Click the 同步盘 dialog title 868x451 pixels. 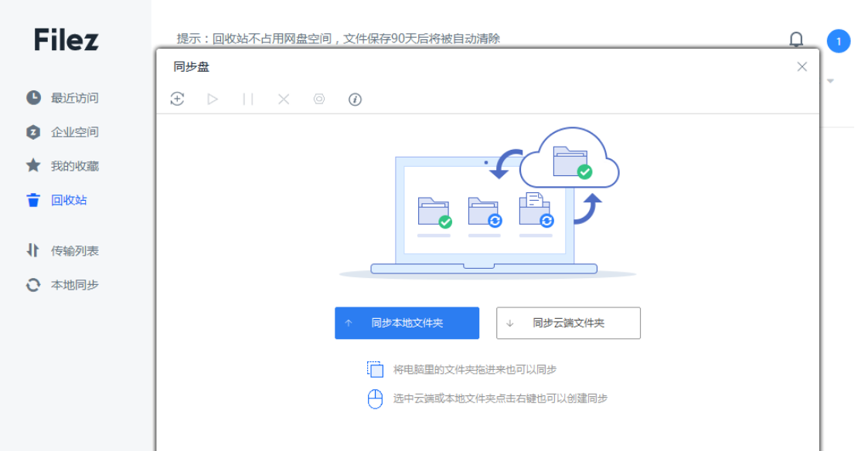192,67
